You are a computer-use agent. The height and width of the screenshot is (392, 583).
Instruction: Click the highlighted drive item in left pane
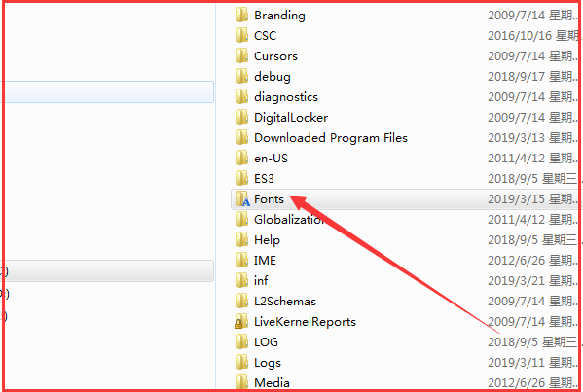[x=107, y=270]
